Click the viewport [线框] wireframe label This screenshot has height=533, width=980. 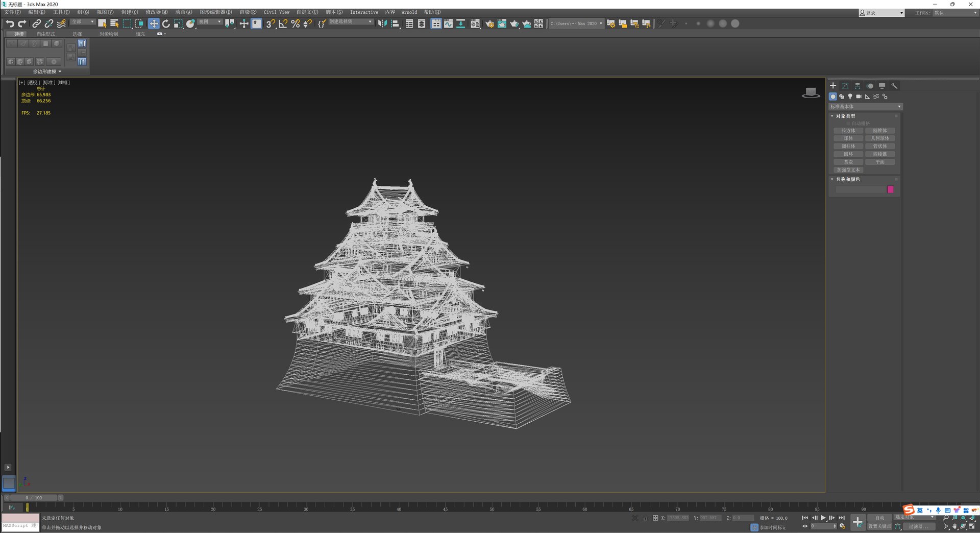(x=63, y=82)
